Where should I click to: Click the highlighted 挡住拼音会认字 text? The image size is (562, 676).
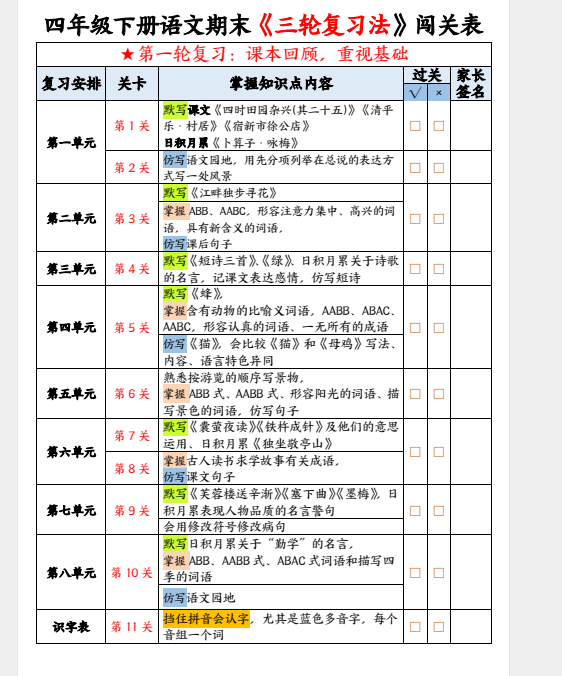[206, 619]
